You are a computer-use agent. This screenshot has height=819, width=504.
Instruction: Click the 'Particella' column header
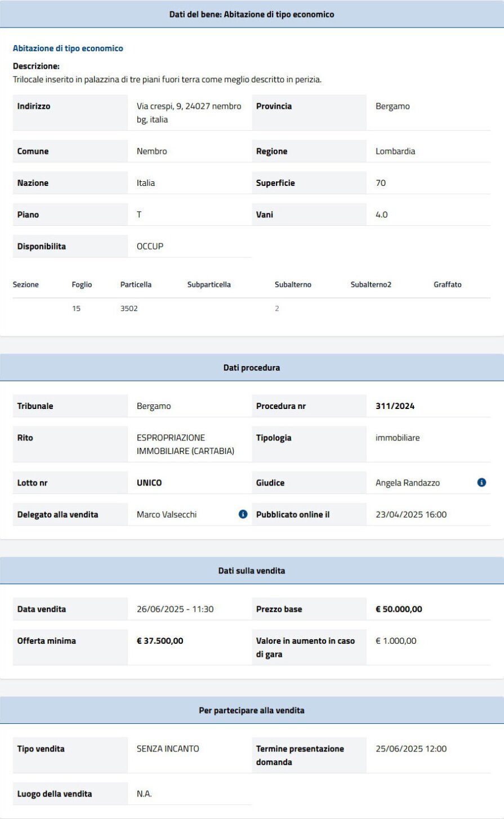tap(136, 284)
